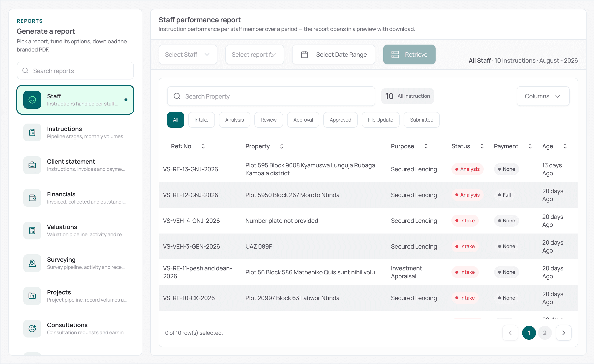Click the 13 days Ago age cell
Viewport: 594px width, 364px height.
pos(552,169)
